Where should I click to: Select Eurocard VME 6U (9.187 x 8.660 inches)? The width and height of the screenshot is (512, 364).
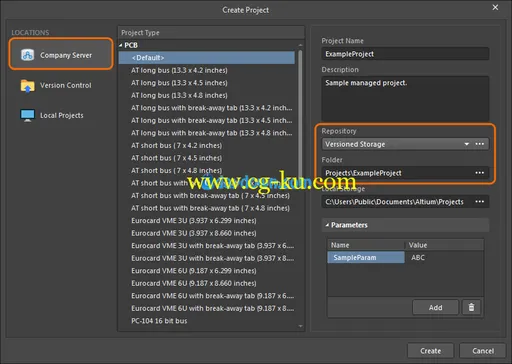207,283
